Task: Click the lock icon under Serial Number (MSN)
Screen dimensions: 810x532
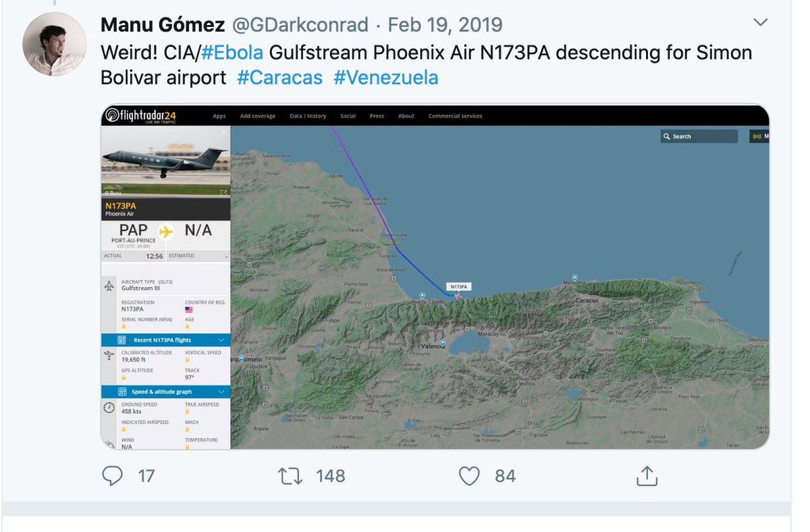Action: point(124,325)
